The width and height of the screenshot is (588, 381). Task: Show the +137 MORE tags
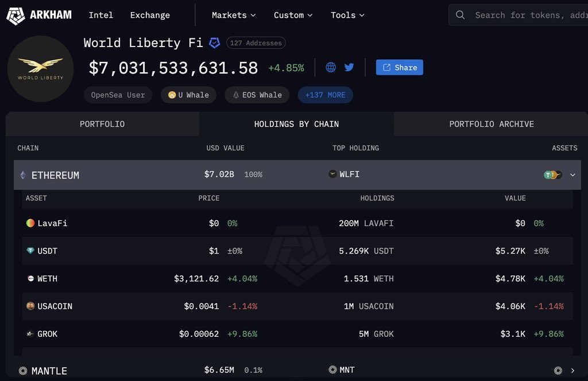pyautogui.click(x=325, y=95)
